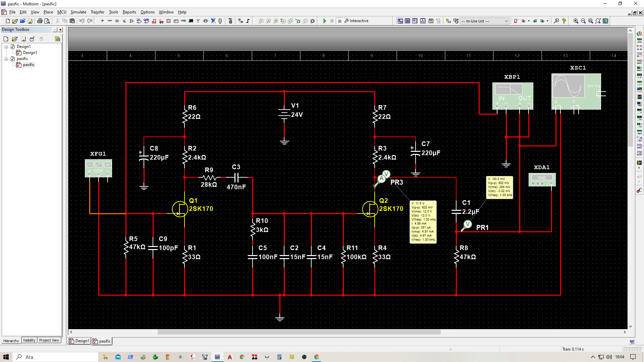Click the Q2 2SK170 transistor symbol

[x=370, y=209]
